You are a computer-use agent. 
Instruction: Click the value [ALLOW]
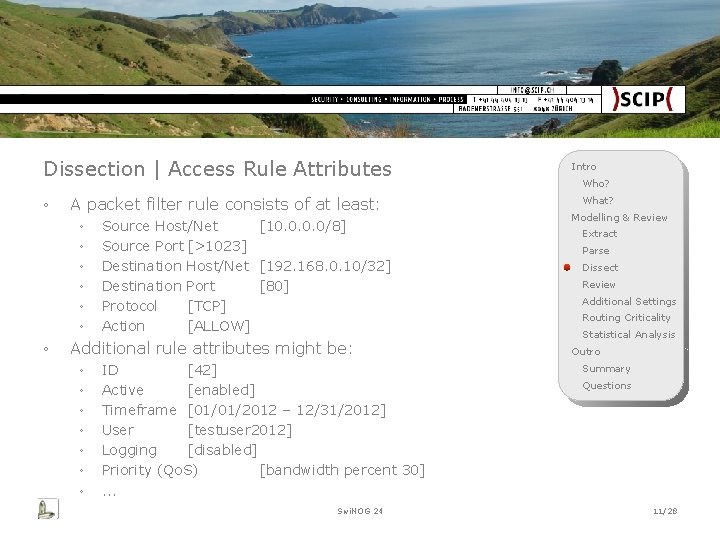click(x=219, y=326)
